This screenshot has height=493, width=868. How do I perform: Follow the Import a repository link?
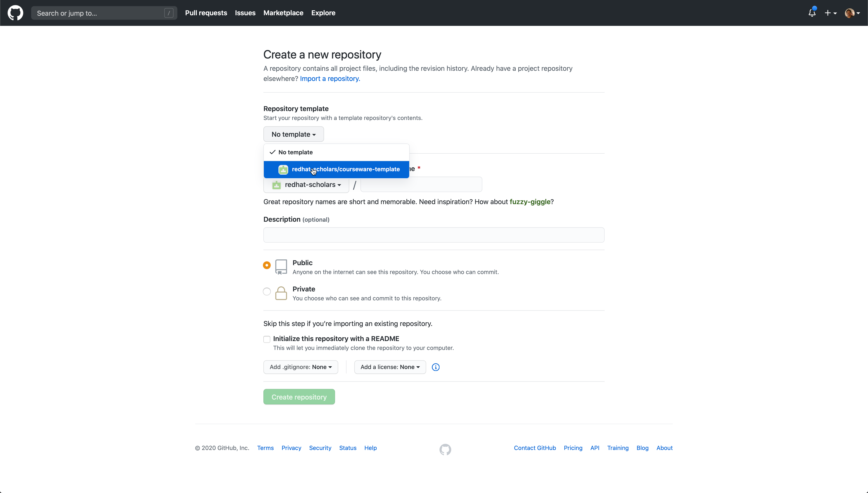330,79
